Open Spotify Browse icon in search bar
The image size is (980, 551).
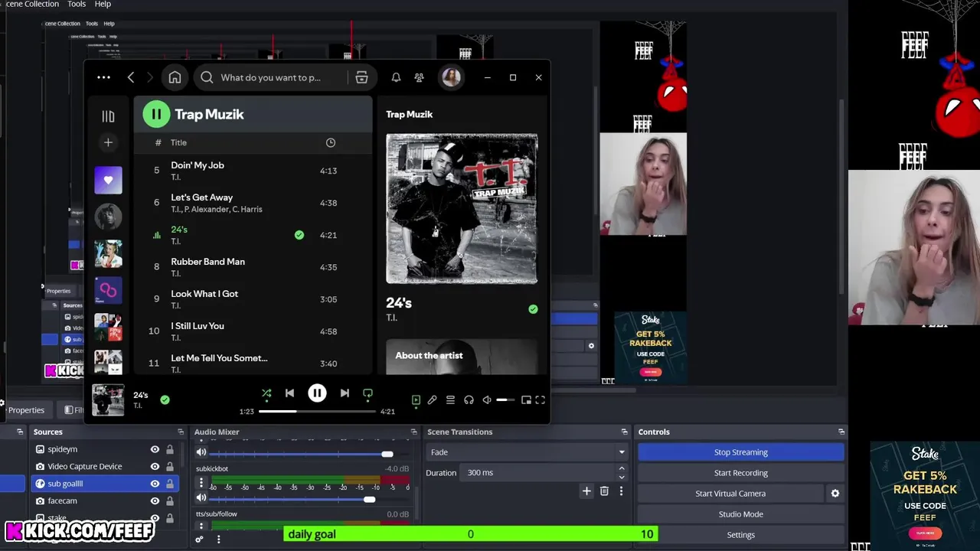click(361, 77)
